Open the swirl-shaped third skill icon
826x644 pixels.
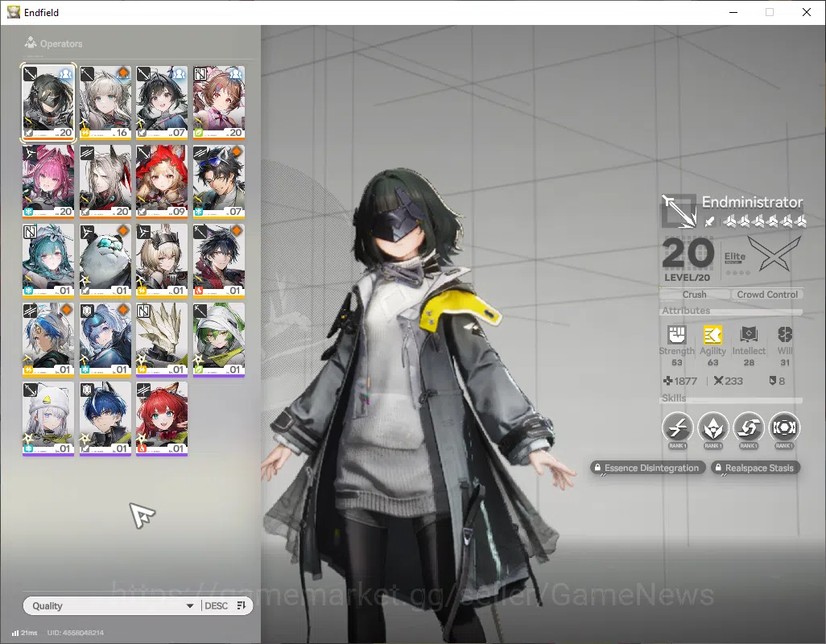click(749, 427)
